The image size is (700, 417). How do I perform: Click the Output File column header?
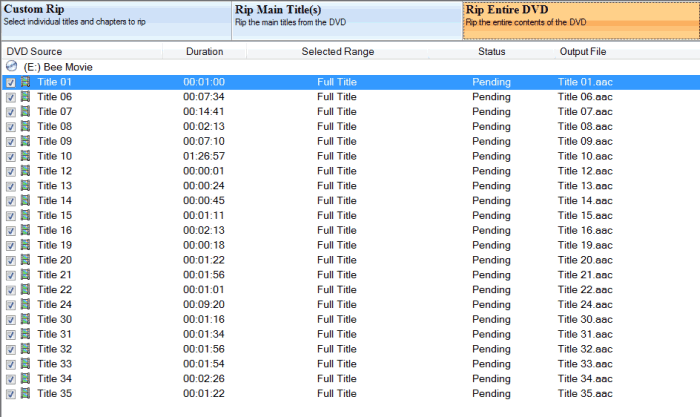pos(582,51)
